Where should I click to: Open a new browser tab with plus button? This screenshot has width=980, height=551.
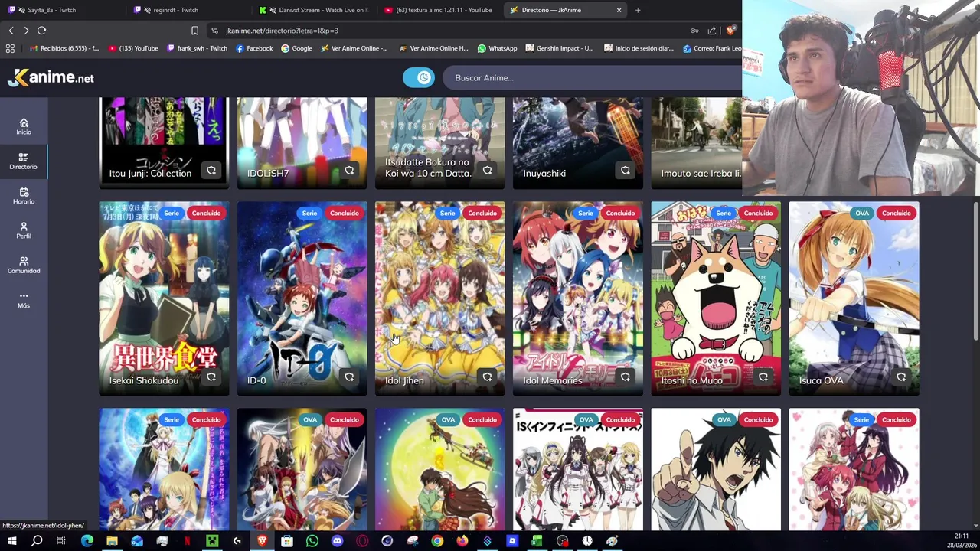point(638,10)
